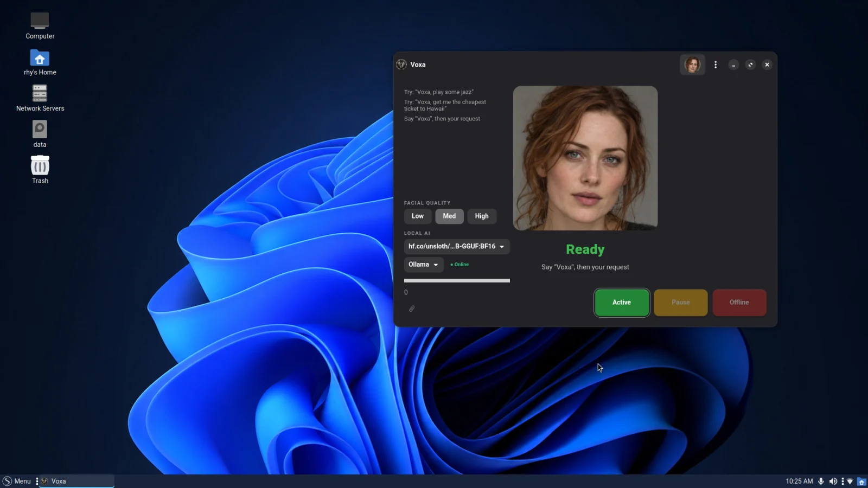
Task: Click the Voxa logo icon in title bar
Action: [401, 65]
